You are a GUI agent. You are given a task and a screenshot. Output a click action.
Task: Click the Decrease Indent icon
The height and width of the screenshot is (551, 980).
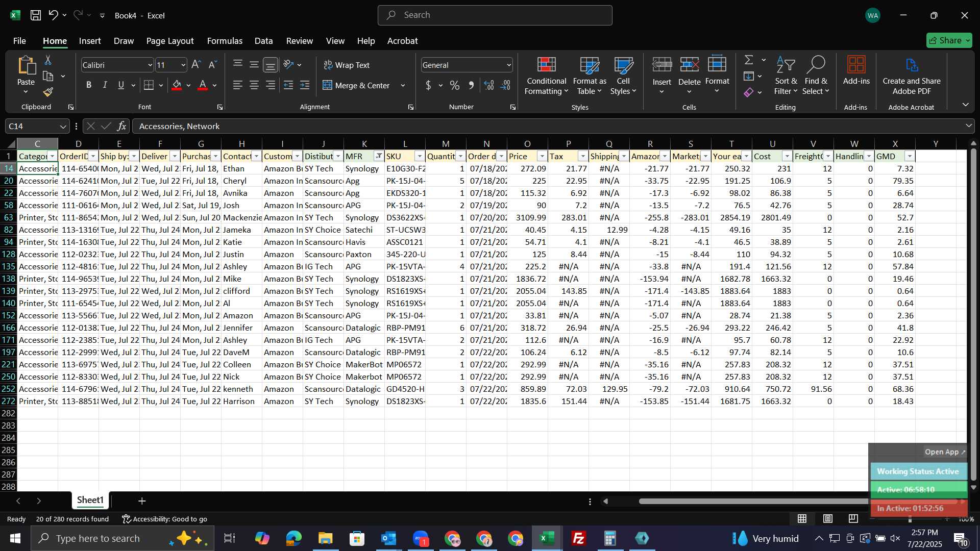tap(288, 85)
